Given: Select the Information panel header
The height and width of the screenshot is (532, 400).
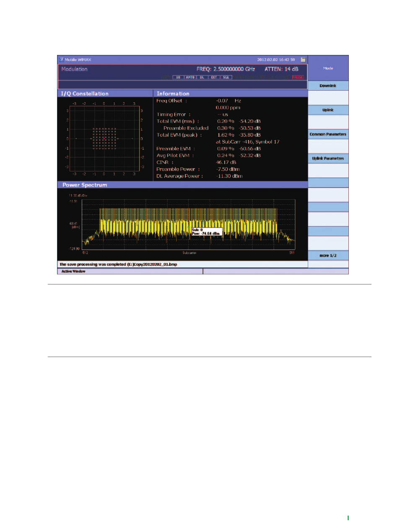Looking at the screenshot, I should (231, 94).
